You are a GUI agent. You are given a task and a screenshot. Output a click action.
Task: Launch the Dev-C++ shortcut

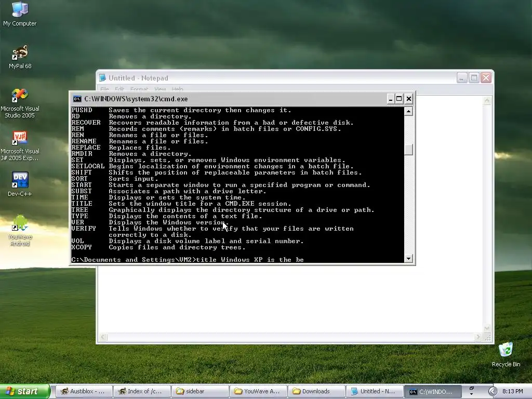point(20,184)
